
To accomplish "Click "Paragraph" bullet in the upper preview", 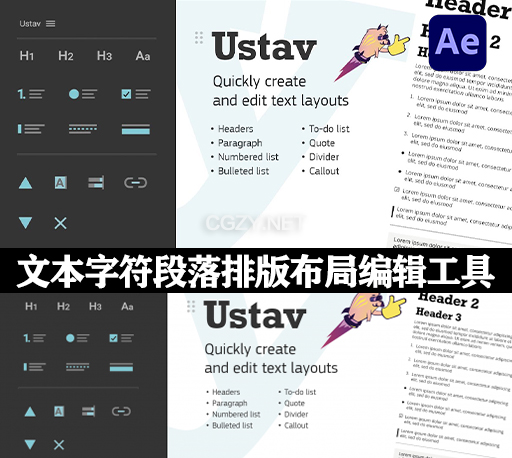I will (240, 143).
